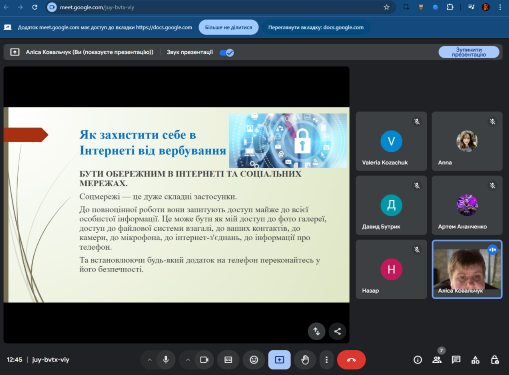Toggle the microphone button
Screen dimensions: 509x375
(166, 360)
